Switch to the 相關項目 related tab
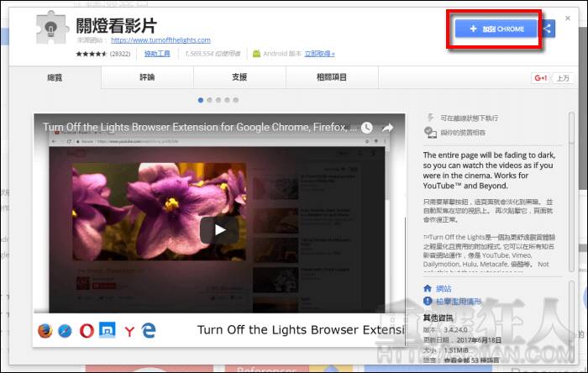The width and height of the screenshot is (588, 373). pyautogui.click(x=332, y=77)
